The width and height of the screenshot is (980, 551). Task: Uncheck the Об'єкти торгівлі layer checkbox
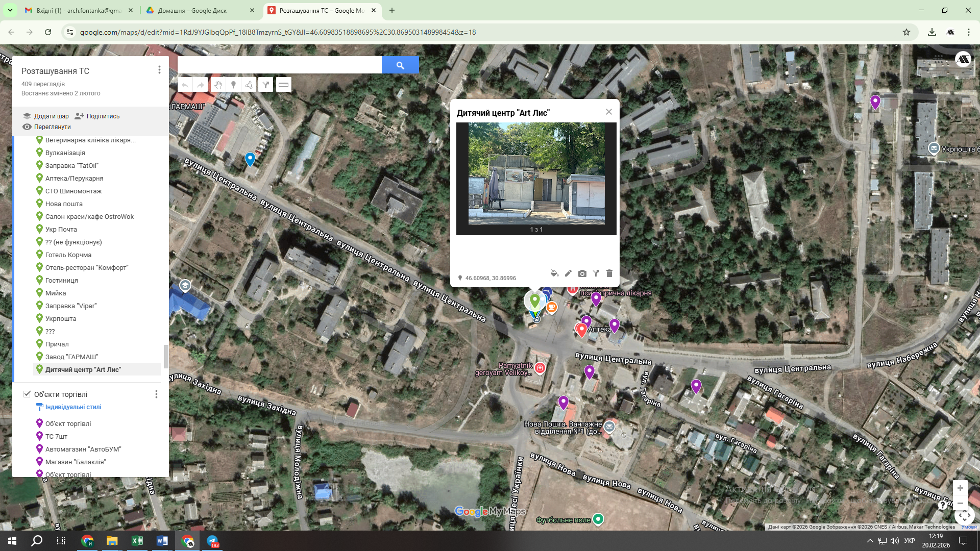pyautogui.click(x=27, y=394)
